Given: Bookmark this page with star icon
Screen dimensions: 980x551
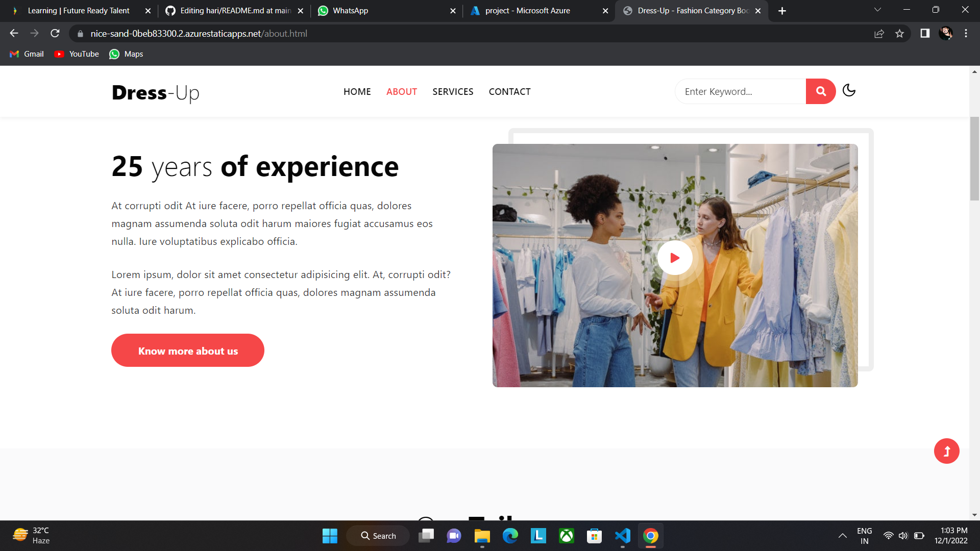Looking at the screenshot, I should [899, 34].
